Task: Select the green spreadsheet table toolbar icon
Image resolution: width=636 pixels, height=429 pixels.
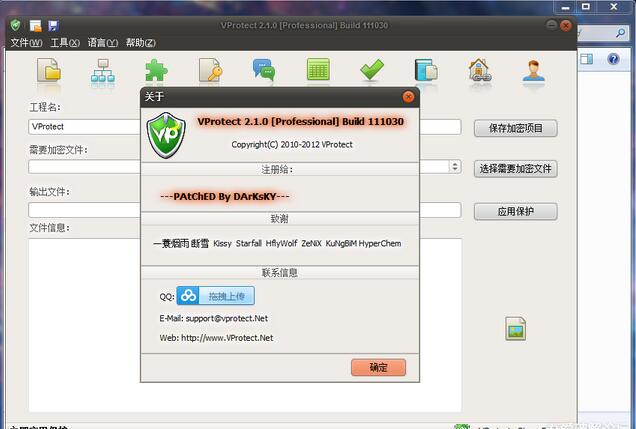Action: point(318,69)
